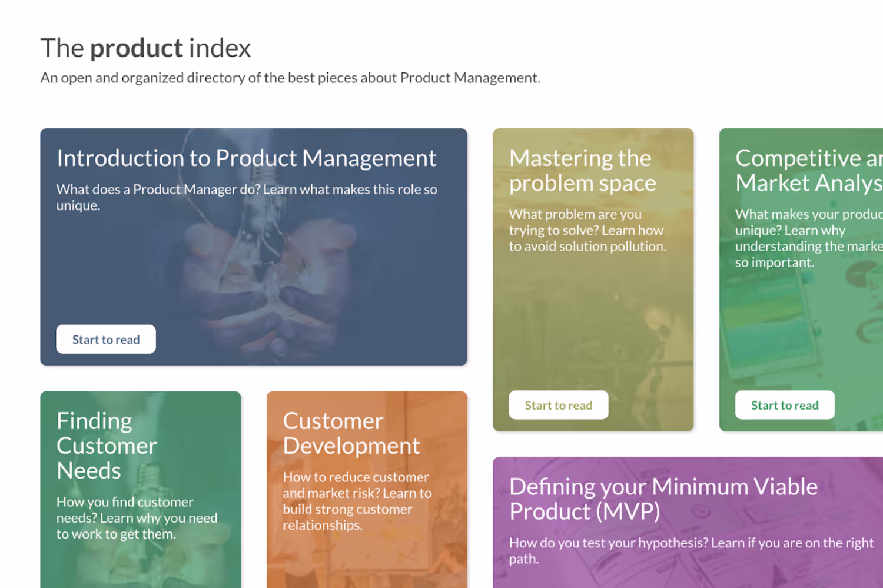Click Start to read on the Competitive Market Analysis card
Viewport: 883px width, 588px height.
pos(784,406)
